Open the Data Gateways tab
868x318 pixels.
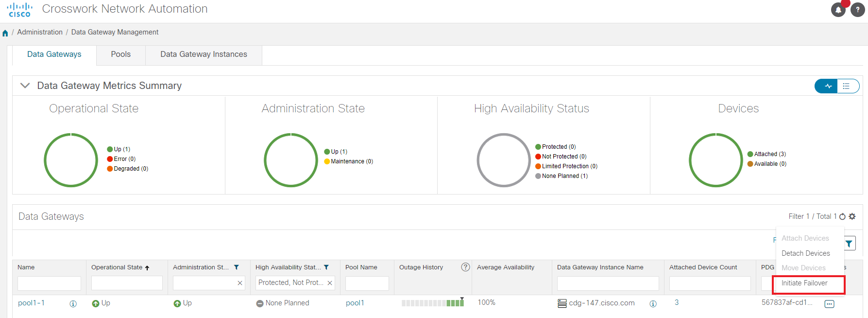54,54
